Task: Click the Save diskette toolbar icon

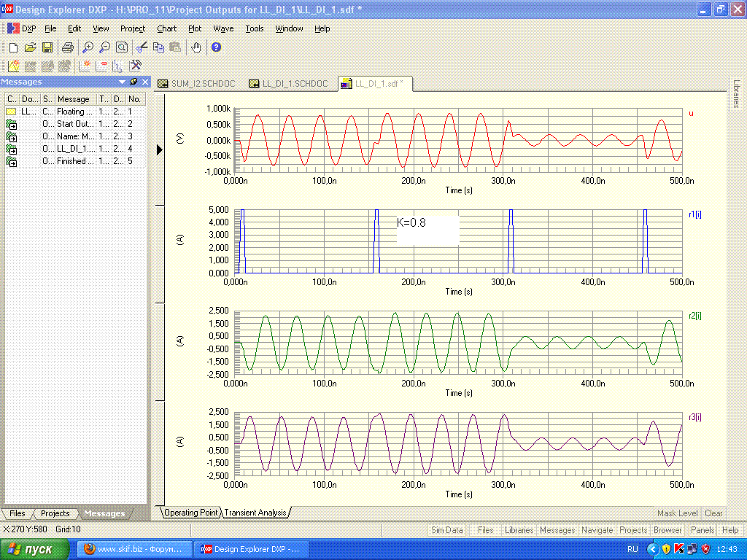Action: 47,47
